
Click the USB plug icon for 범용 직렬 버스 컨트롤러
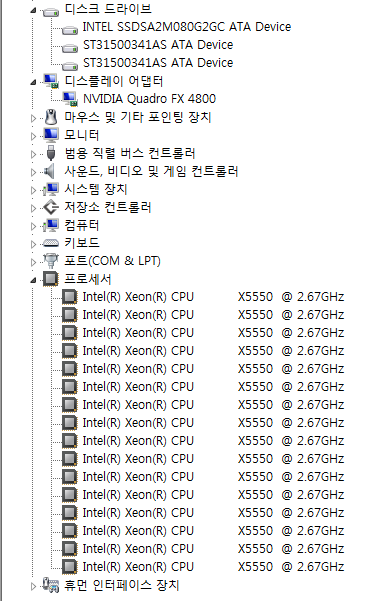(51, 153)
